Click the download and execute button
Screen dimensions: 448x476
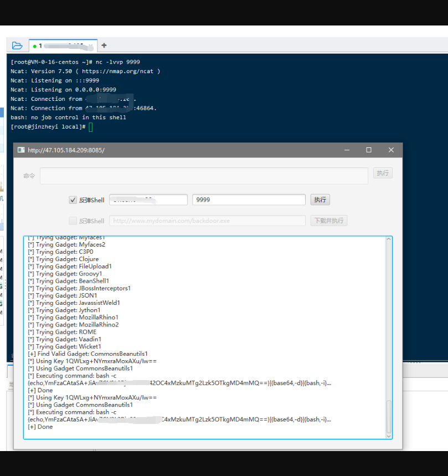pyautogui.click(x=329, y=221)
